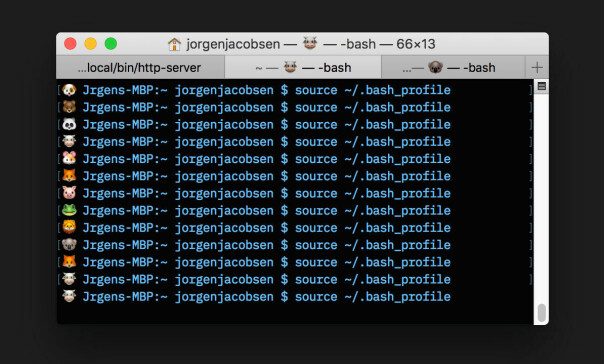This screenshot has height=364, width=604.
Task: Click 'source' in the dog prompt line
Action: pyautogui.click(x=316, y=91)
